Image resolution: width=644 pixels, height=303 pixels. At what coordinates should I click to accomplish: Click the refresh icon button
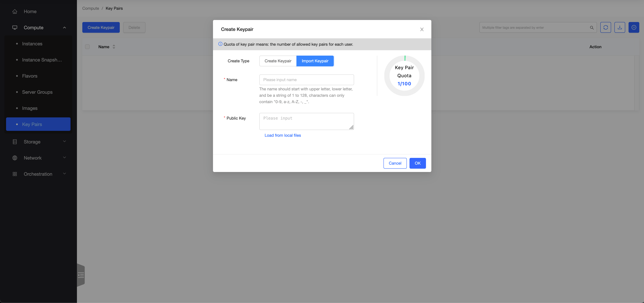[606, 28]
